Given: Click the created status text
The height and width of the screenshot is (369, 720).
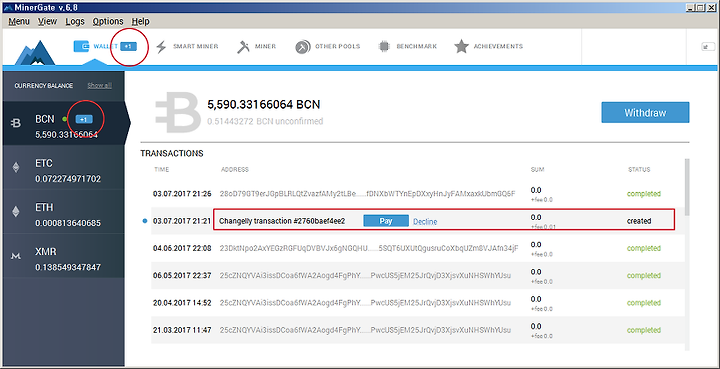Looking at the screenshot, I should pyautogui.click(x=639, y=221).
